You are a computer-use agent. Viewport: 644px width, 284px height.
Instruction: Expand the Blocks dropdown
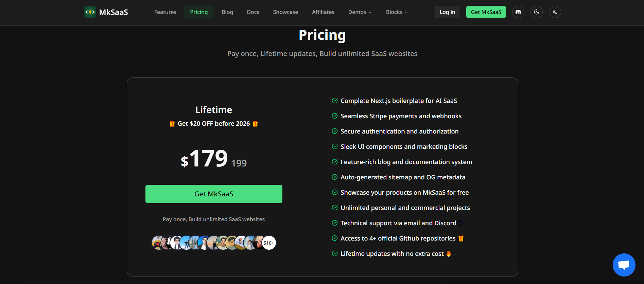396,12
